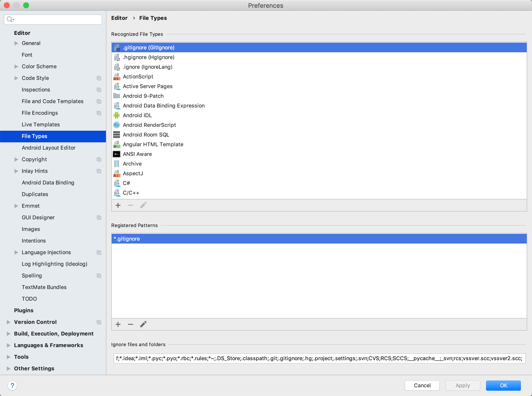This screenshot has width=532, height=396.
Task: Click the remove pattern minus button
Action: 130,324
